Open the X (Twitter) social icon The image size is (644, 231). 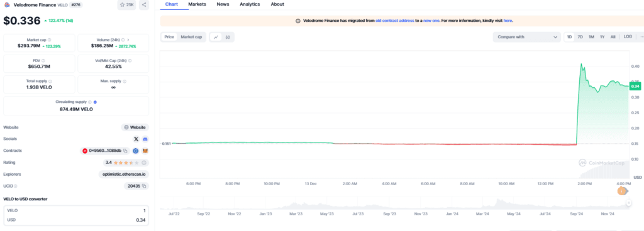pyautogui.click(x=136, y=139)
